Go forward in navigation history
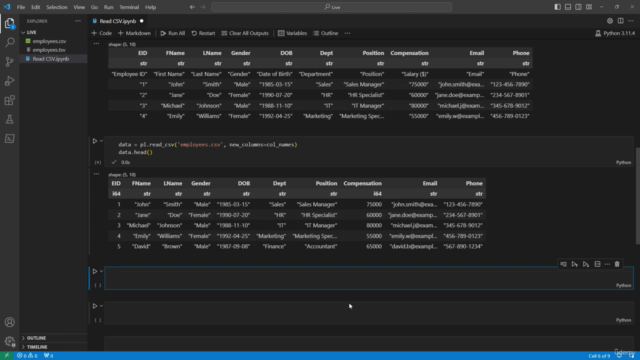 point(203,7)
